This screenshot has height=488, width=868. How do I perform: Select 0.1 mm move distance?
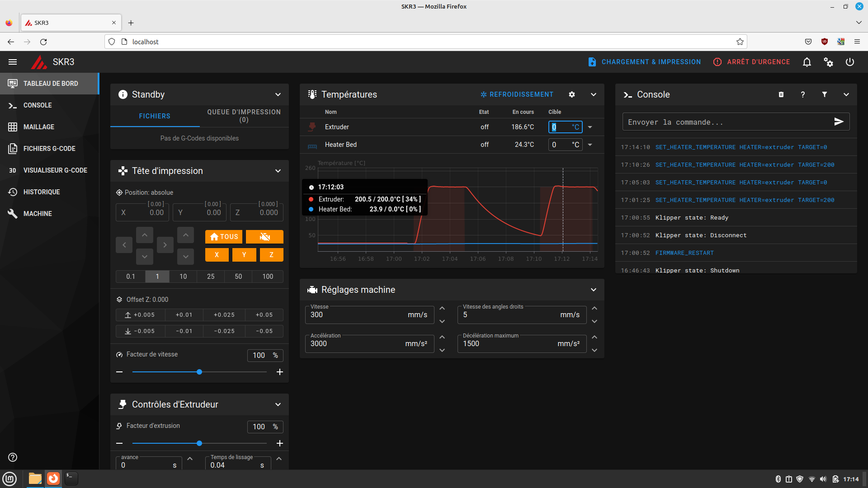point(131,277)
